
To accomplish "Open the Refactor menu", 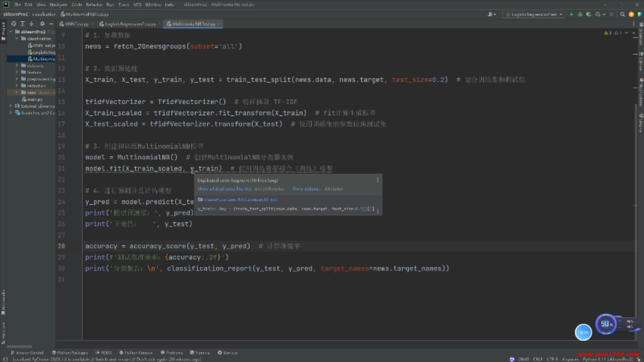I will coord(94,5).
